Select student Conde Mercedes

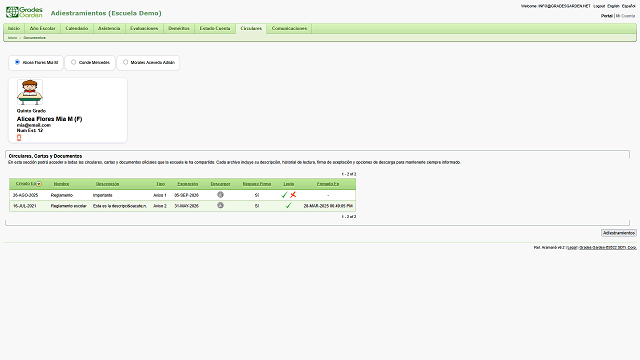[x=73, y=62]
